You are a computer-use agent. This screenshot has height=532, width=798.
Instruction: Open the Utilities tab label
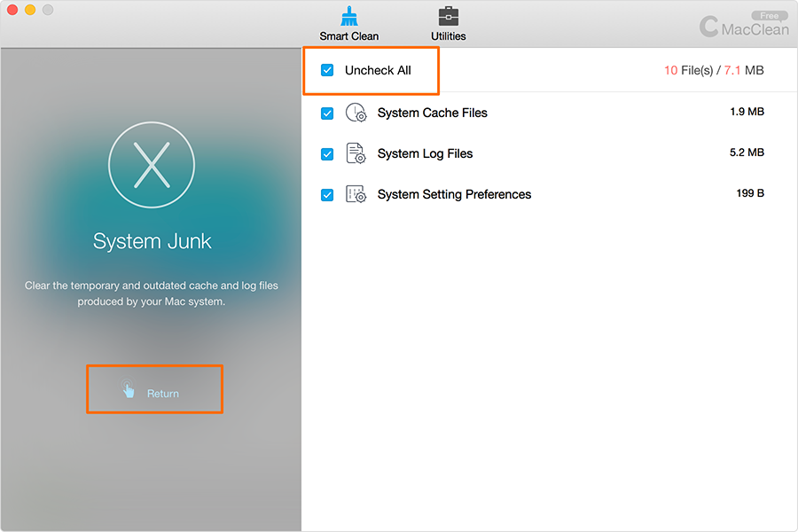click(449, 36)
